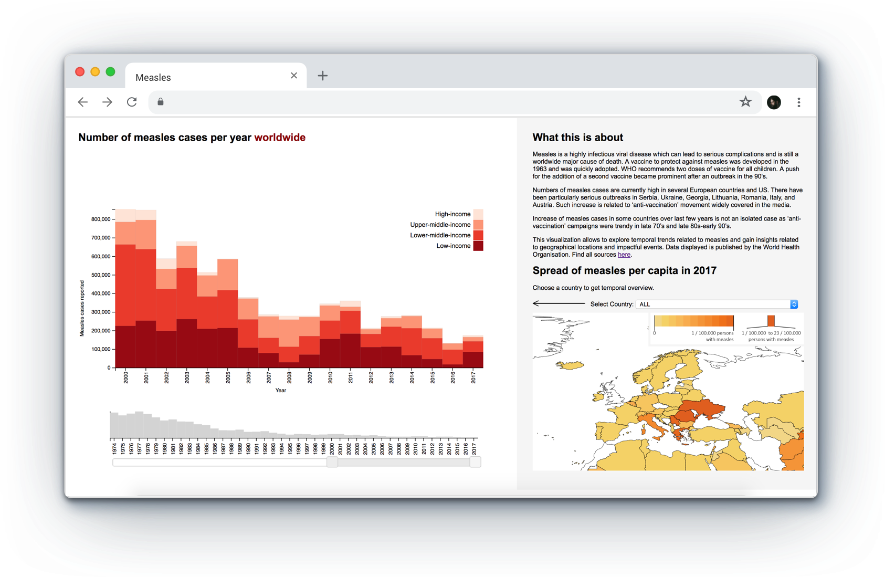The width and height of the screenshot is (895, 588).
Task: Click the macOS yellow minimize button
Action: point(95,72)
